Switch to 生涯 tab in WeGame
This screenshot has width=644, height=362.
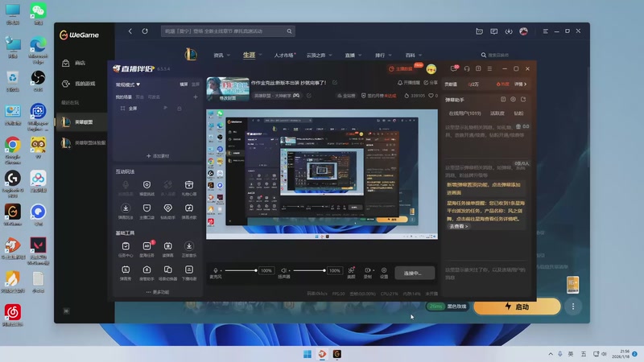(x=249, y=55)
